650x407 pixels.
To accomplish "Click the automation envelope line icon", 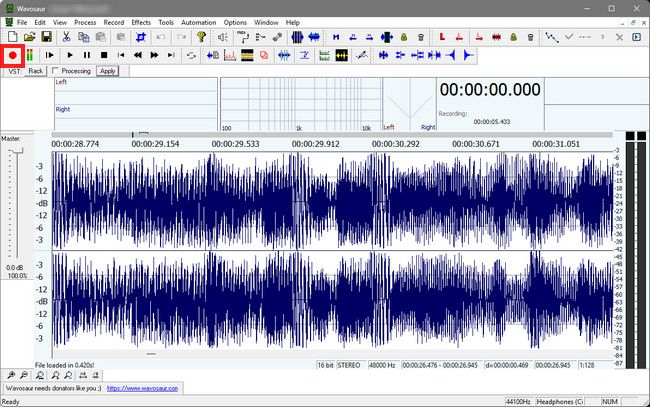I will coord(552,37).
